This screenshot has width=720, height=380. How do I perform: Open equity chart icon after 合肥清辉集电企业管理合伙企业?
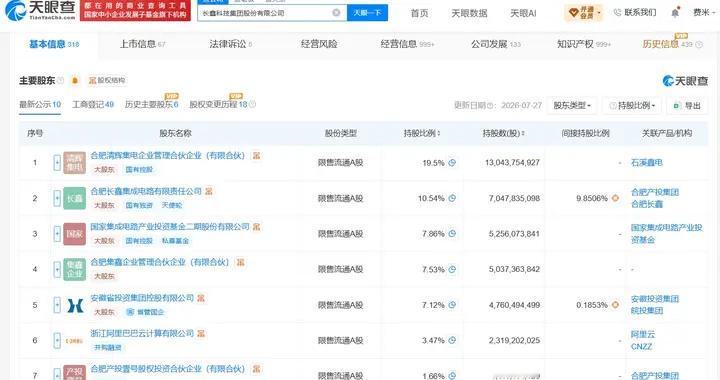tap(256, 156)
